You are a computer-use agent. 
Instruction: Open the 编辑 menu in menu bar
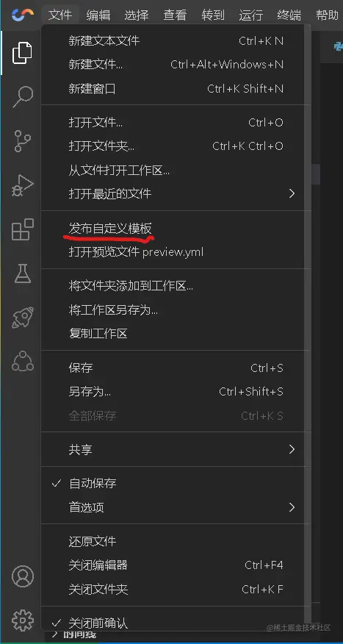click(x=98, y=15)
